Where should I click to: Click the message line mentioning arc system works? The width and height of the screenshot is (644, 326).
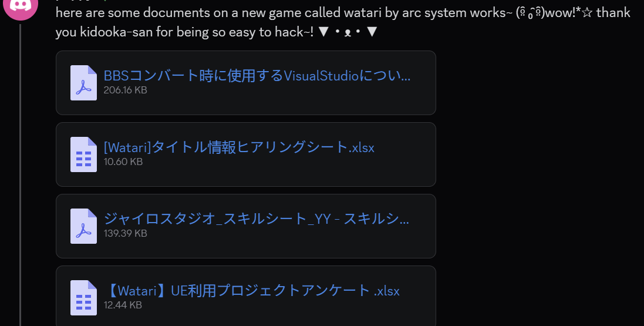tap(343, 13)
